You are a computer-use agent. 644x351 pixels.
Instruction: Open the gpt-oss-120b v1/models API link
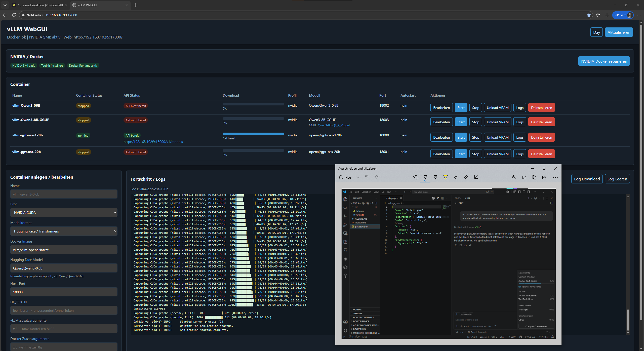click(x=153, y=142)
